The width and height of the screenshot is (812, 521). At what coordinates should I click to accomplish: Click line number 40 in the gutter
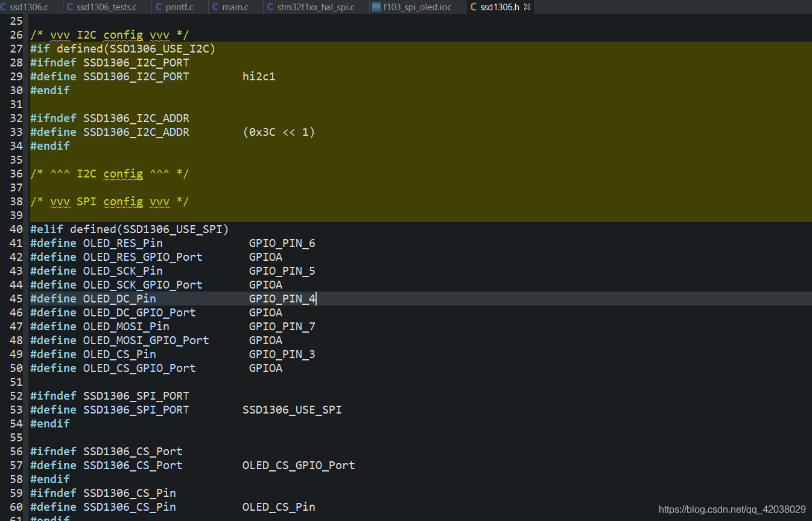point(16,229)
